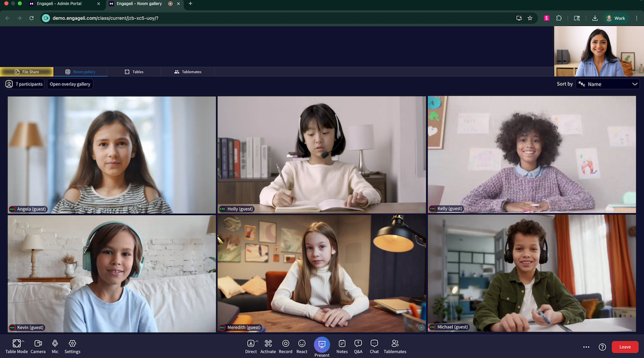The width and height of the screenshot is (644, 358).
Task: Leave the class with Leave button
Action: point(625,347)
